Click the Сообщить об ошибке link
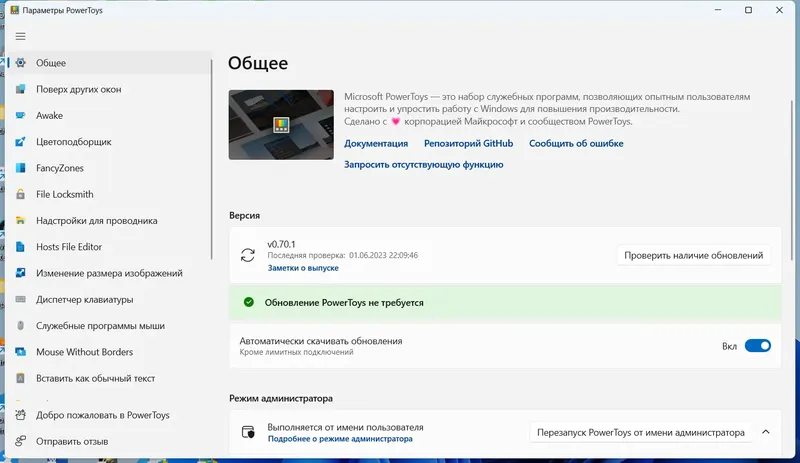 click(576, 143)
